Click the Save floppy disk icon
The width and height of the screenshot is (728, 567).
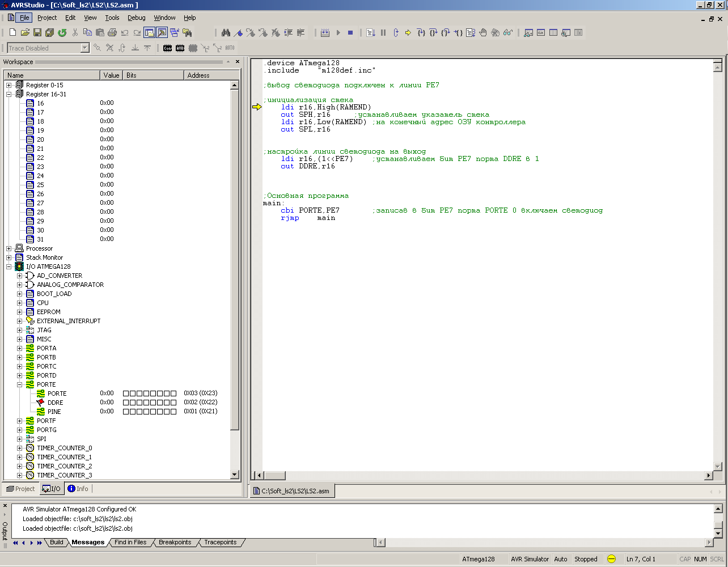[37, 32]
